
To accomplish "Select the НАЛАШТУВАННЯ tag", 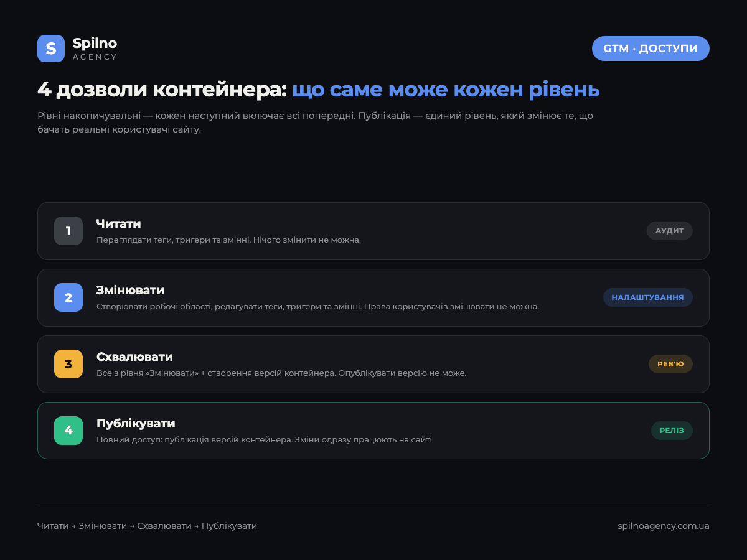I will pyautogui.click(x=648, y=297).
